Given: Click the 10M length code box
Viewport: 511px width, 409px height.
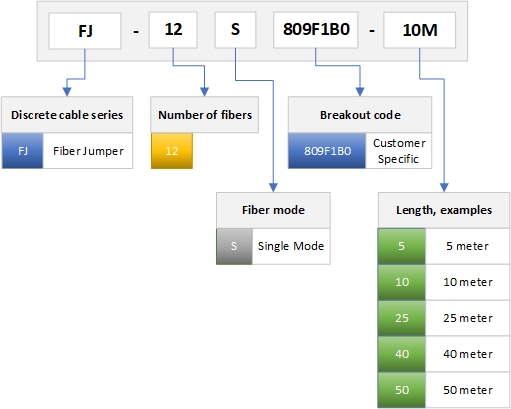Looking at the screenshot, I should coord(419,30).
